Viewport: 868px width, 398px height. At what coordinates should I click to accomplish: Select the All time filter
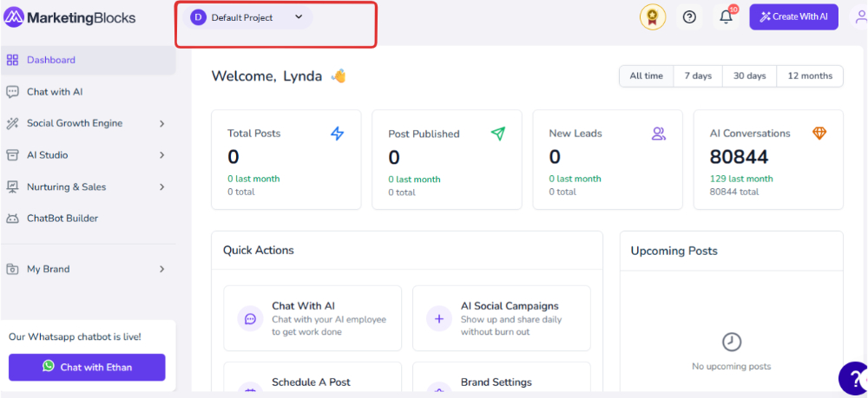coord(646,76)
